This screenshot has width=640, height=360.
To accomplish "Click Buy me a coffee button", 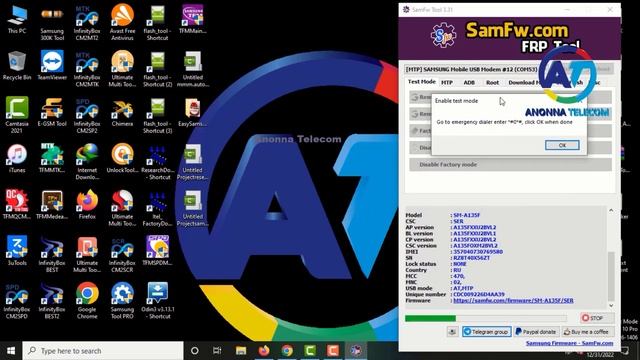I will tap(587, 332).
